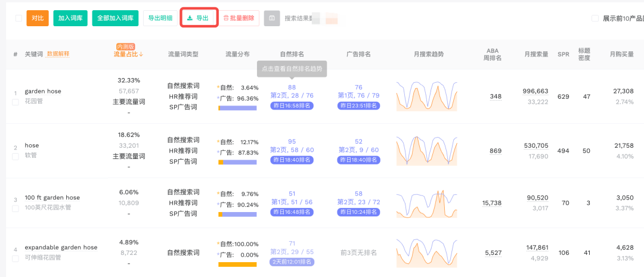
Task: Click the ABA 周排名 column header
Action: point(493,54)
